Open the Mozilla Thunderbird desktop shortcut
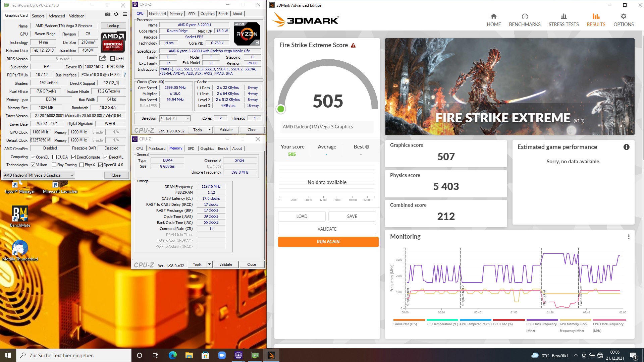This screenshot has height=362, width=644. [x=20, y=250]
